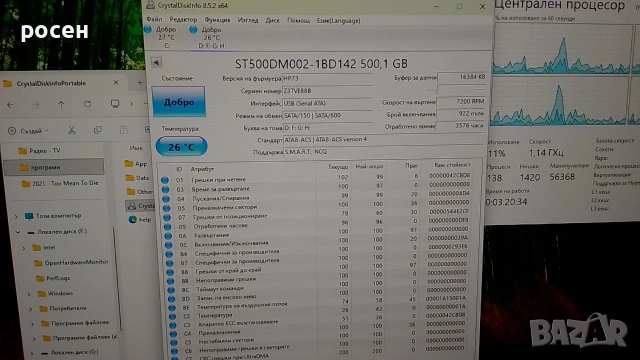The height and width of the screenshot is (360, 640).
Task: Click the status icon for attribute C2
Action: point(172,316)
